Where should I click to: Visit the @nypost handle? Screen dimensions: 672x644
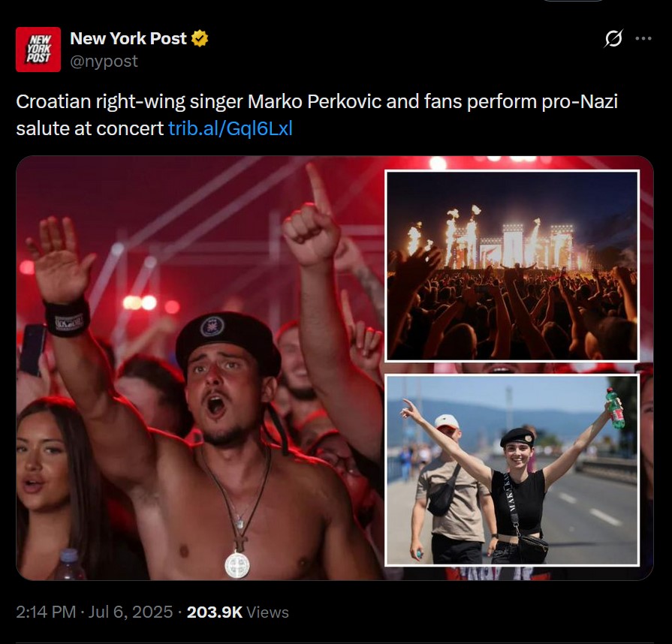pyautogui.click(x=104, y=62)
